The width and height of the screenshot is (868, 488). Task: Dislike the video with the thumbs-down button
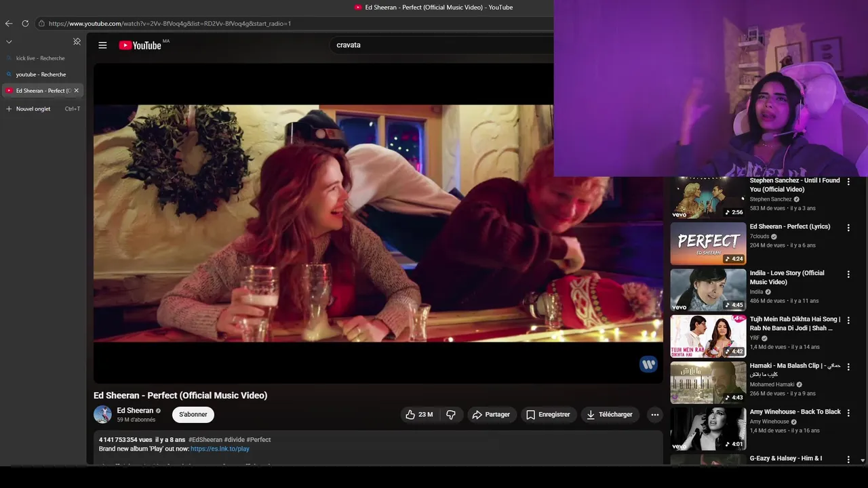[x=451, y=414]
